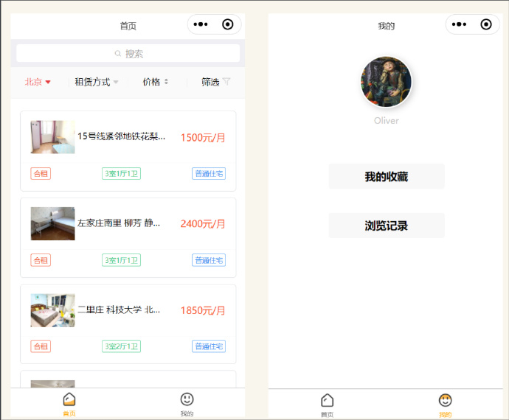Open more options dots on 我的 screen
The width and height of the screenshot is (509, 420).
(459, 24)
